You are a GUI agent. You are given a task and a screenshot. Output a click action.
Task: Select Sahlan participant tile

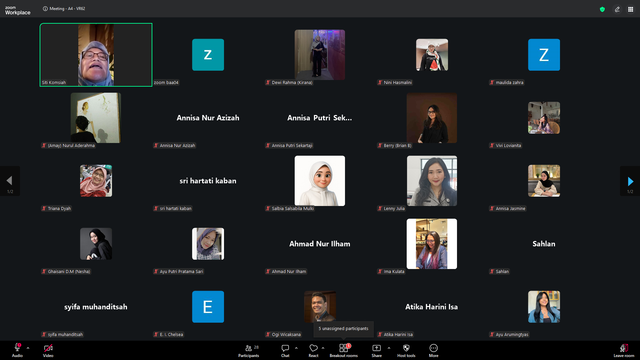click(x=544, y=244)
